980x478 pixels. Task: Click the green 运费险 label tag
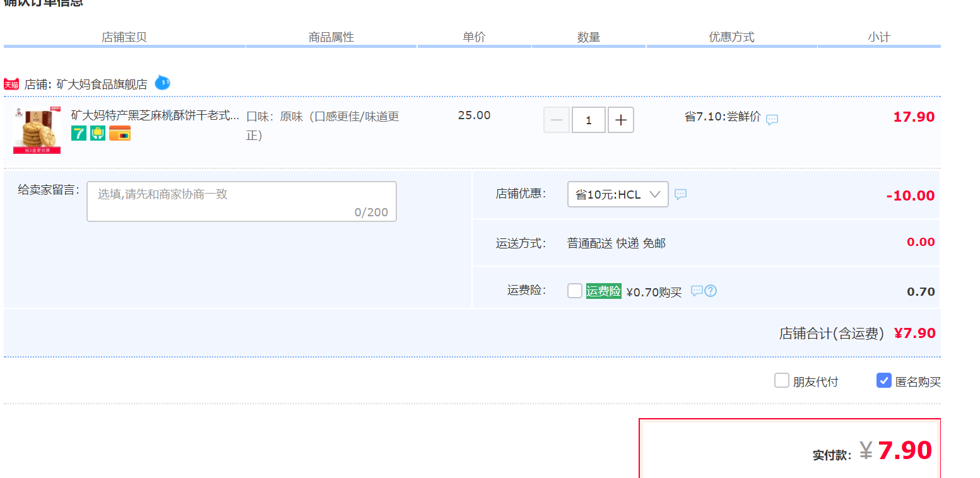click(604, 291)
